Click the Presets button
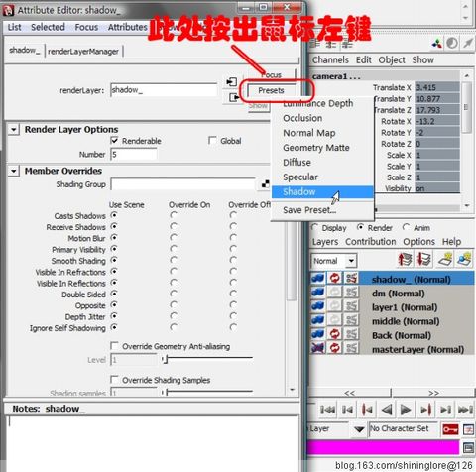476x472 pixels. coord(271,90)
